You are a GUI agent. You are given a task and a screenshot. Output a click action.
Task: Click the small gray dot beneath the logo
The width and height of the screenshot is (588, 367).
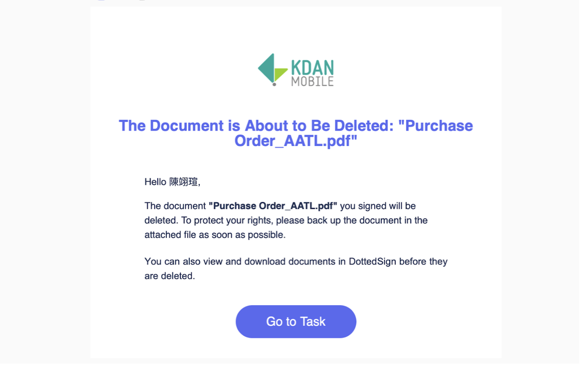(274, 84)
